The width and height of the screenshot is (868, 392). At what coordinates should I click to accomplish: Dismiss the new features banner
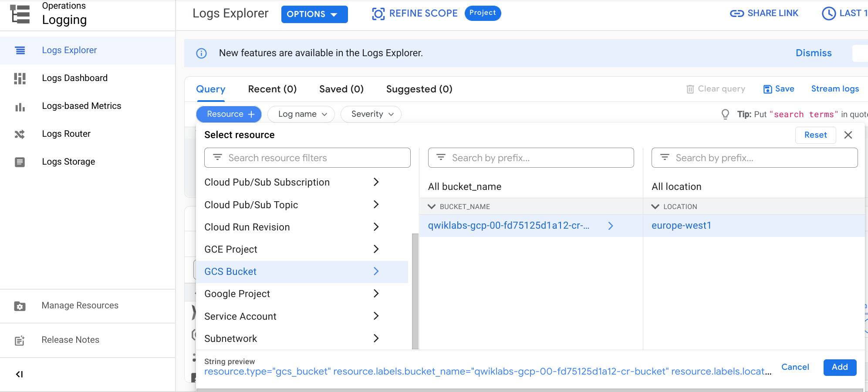click(814, 53)
